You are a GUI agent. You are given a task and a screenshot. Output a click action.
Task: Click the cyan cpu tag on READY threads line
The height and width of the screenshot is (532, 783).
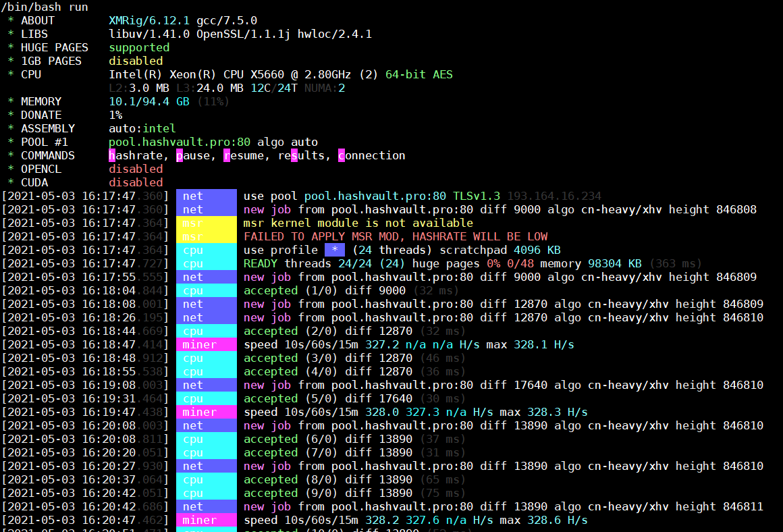point(206,263)
